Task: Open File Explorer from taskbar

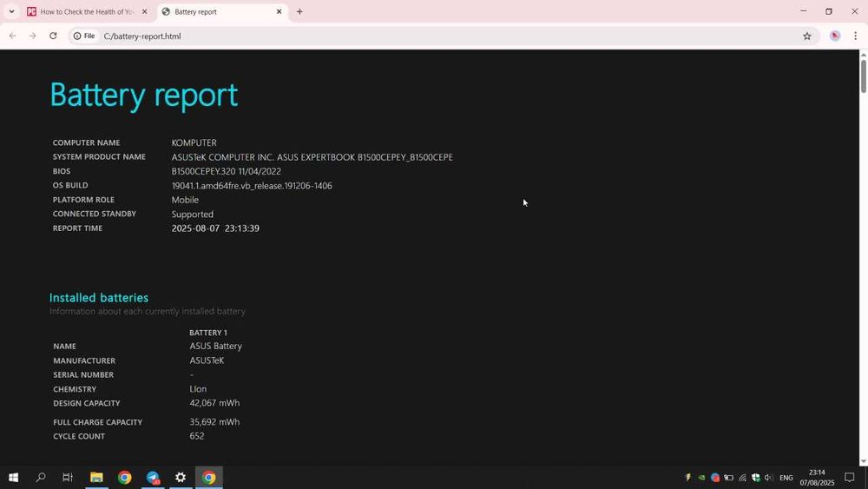Action: pyautogui.click(x=97, y=478)
